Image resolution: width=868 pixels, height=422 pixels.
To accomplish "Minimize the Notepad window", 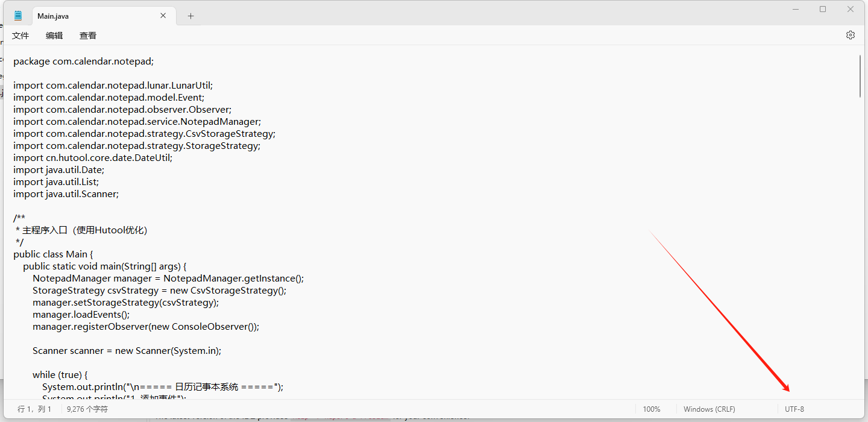I will [x=796, y=9].
